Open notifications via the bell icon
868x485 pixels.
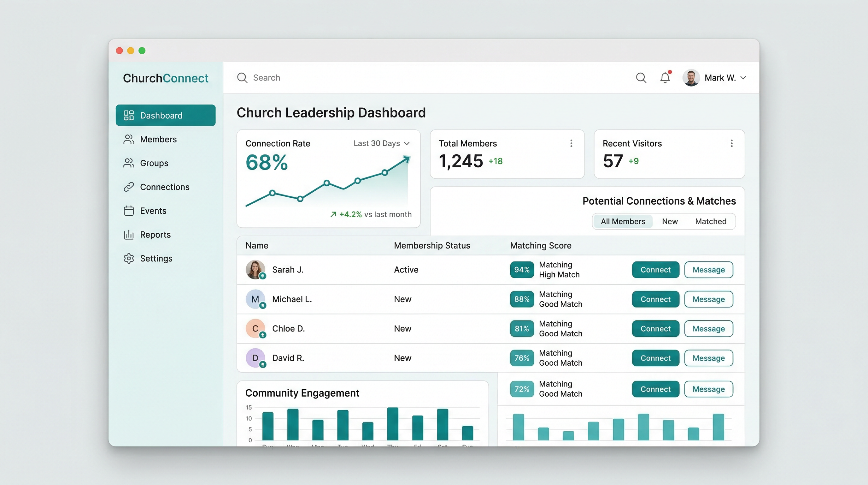pos(665,78)
